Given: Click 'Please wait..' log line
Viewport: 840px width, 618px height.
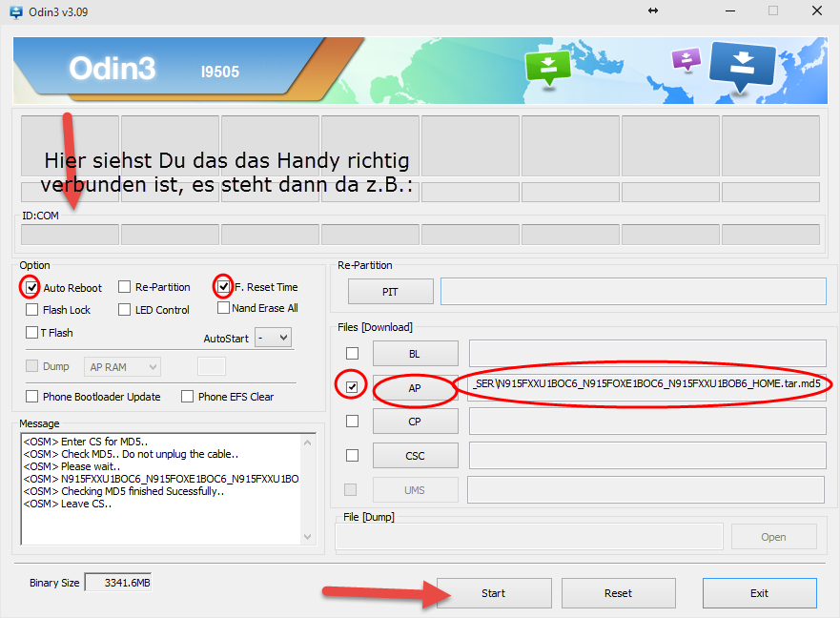Looking at the screenshot, I should point(72,466).
